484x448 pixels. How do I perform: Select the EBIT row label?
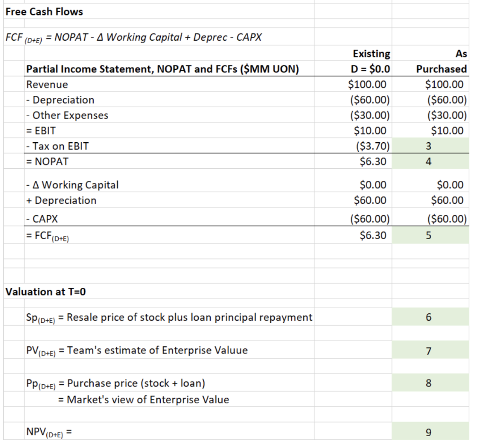coord(43,130)
